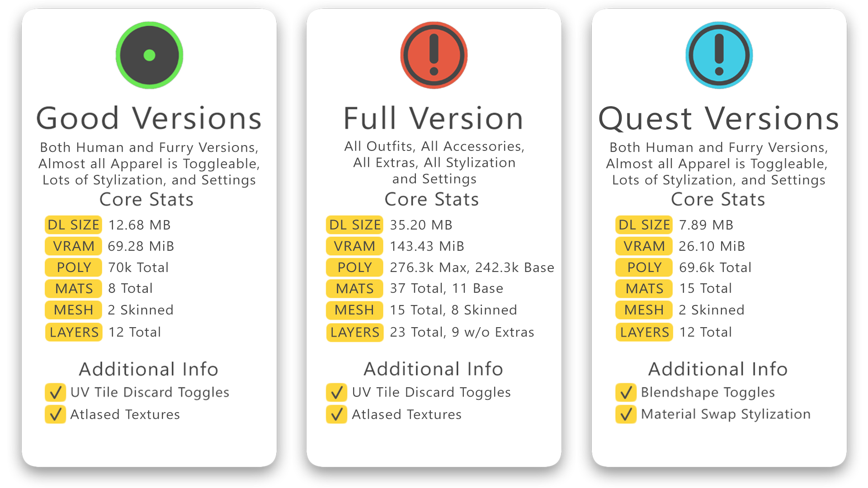Image resolution: width=868 pixels, height=488 pixels.
Task: Click the Quest Versions heading
Action: pyautogui.click(x=718, y=119)
